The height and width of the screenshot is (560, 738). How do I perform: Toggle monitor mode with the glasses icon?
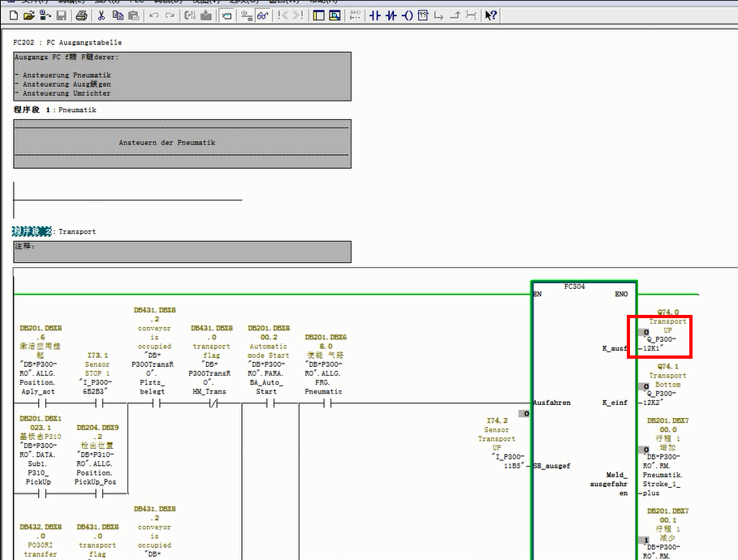pos(262,15)
